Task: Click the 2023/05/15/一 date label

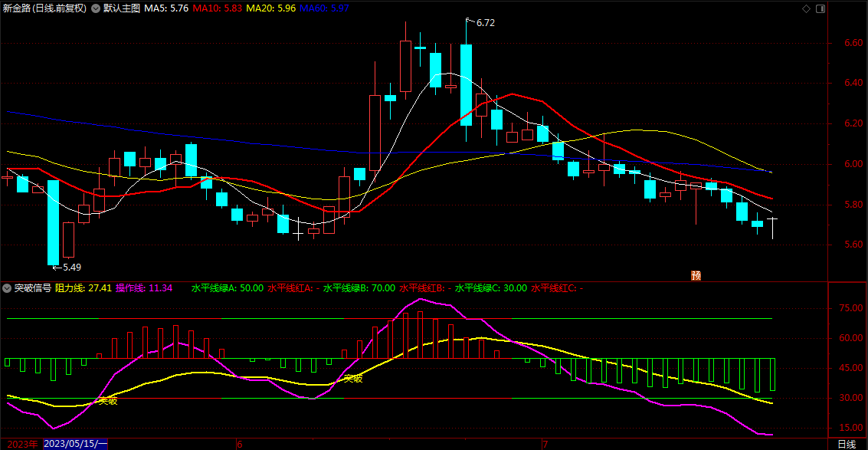Action: [75, 445]
